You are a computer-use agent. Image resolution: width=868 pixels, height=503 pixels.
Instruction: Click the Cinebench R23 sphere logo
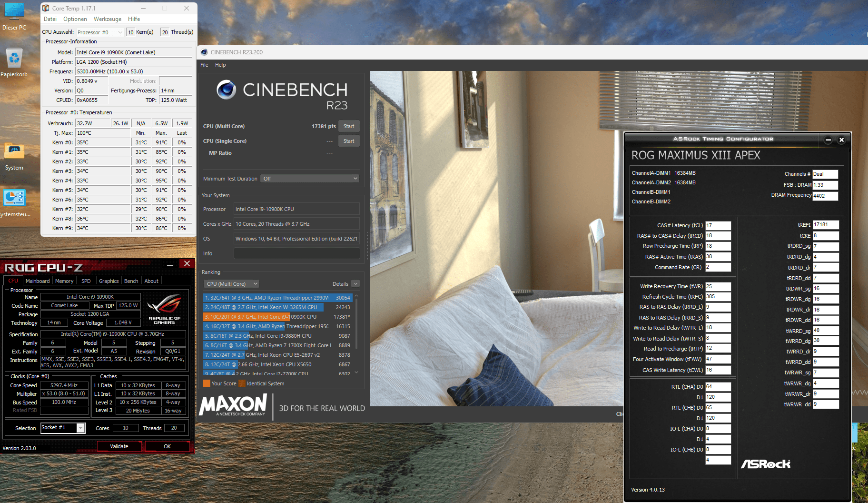click(226, 90)
